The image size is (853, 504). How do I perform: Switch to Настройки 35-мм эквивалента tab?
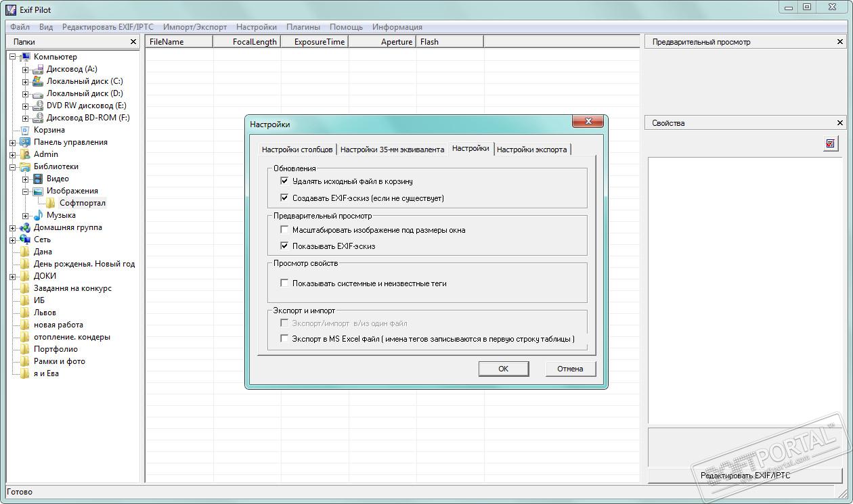392,150
